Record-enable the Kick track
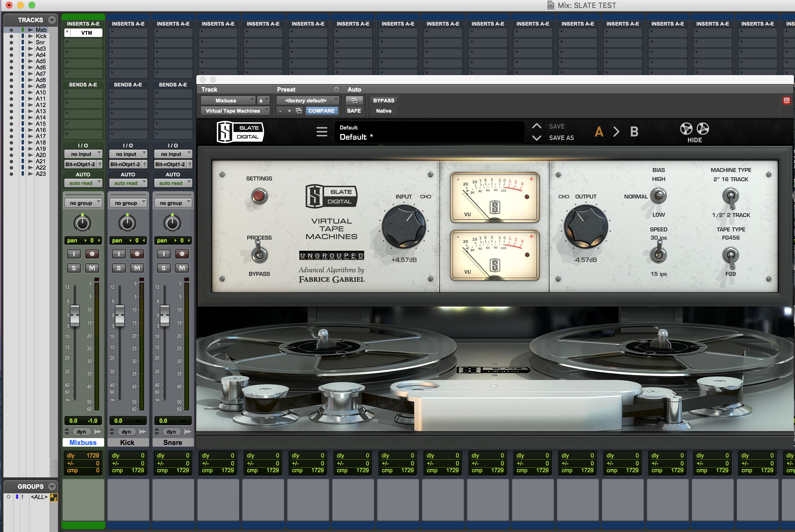The height and width of the screenshot is (532, 795). [137, 253]
